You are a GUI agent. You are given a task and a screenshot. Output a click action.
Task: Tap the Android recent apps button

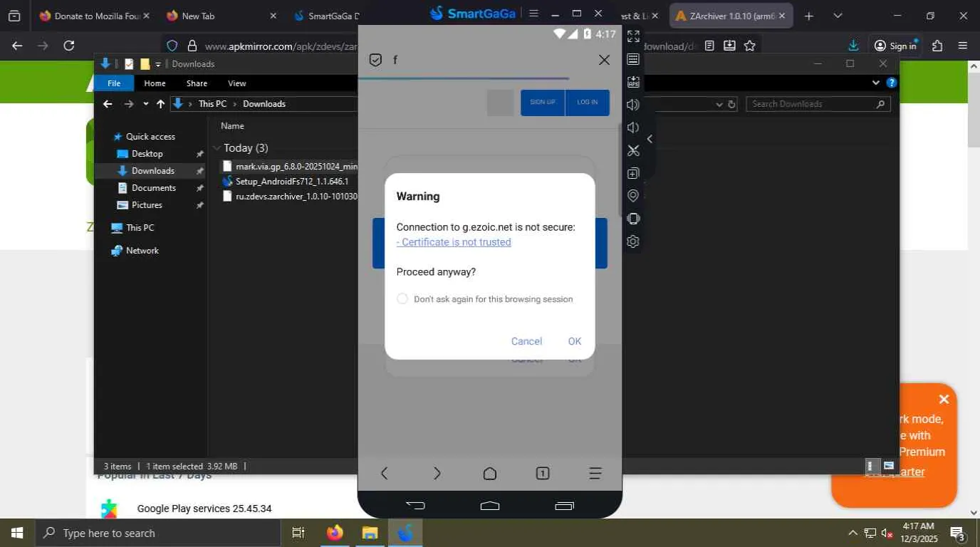[564, 506]
